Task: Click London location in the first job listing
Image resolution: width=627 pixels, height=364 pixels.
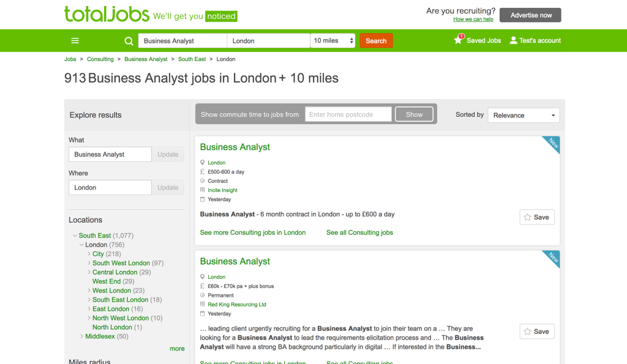Action: coord(216,163)
